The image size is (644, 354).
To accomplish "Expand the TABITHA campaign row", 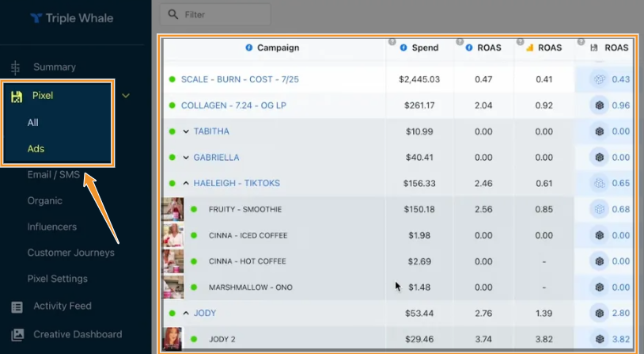I will pyautogui.click(x=186, y=131).
